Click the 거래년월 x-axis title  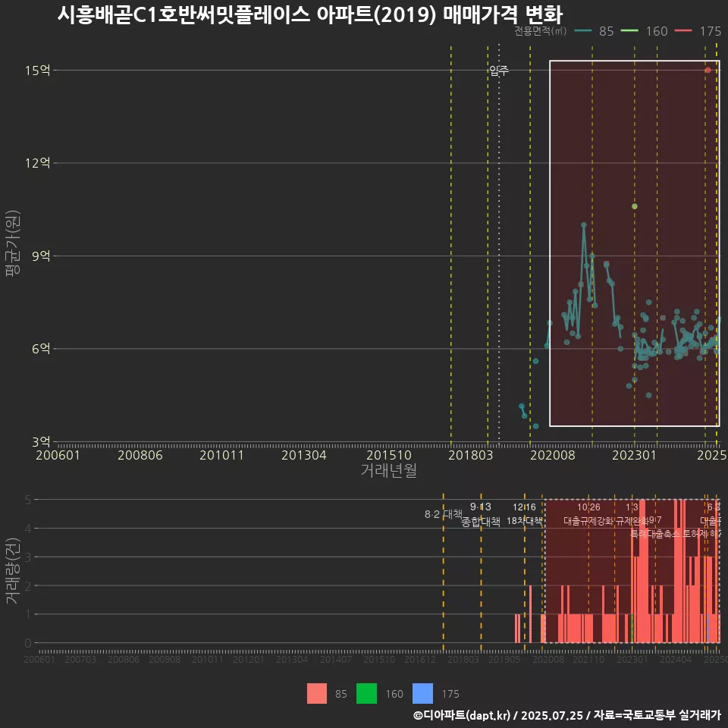[388, 470]
